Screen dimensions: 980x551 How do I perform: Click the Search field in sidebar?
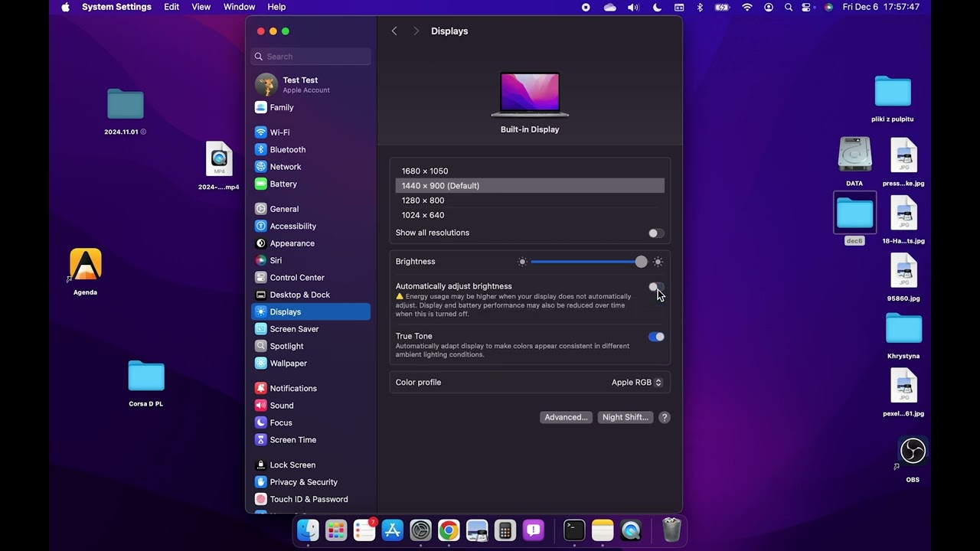pos(311,57)
